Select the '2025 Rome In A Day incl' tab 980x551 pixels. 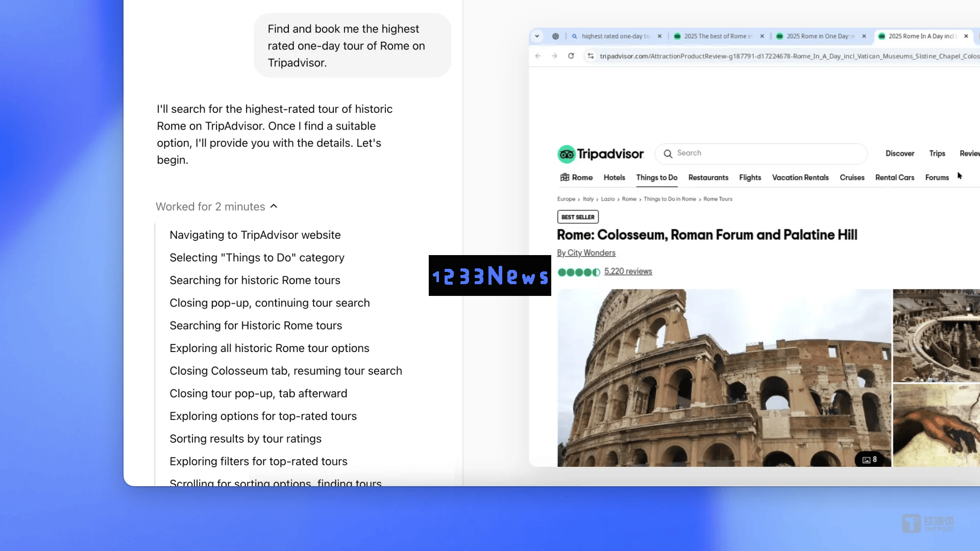pos(922,36)
